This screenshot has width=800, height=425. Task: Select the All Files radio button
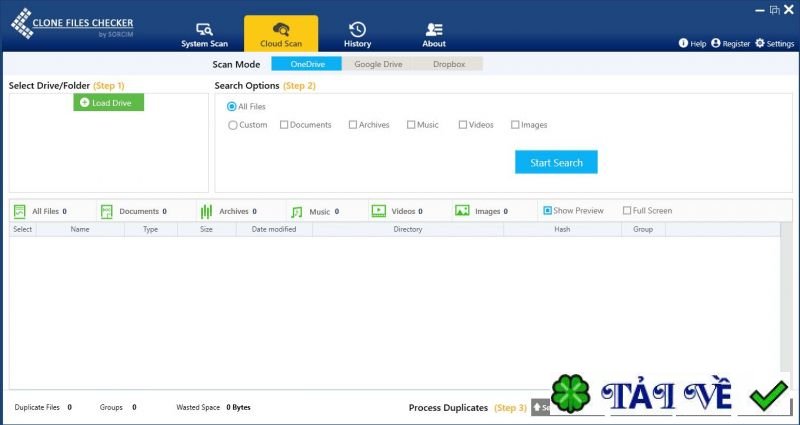click(232, 106)
